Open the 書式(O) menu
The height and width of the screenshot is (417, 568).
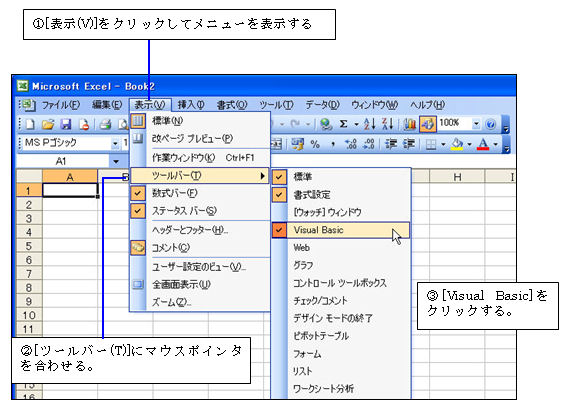[232, 105]
